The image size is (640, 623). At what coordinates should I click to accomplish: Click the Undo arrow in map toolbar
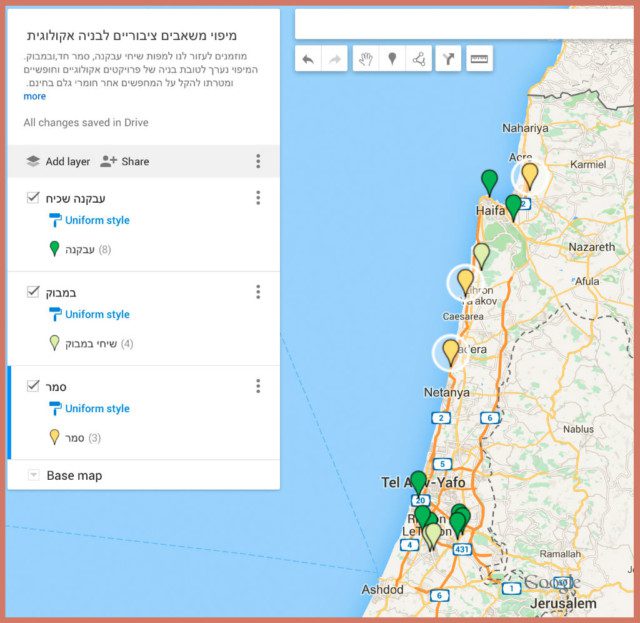tap(308, 59)
